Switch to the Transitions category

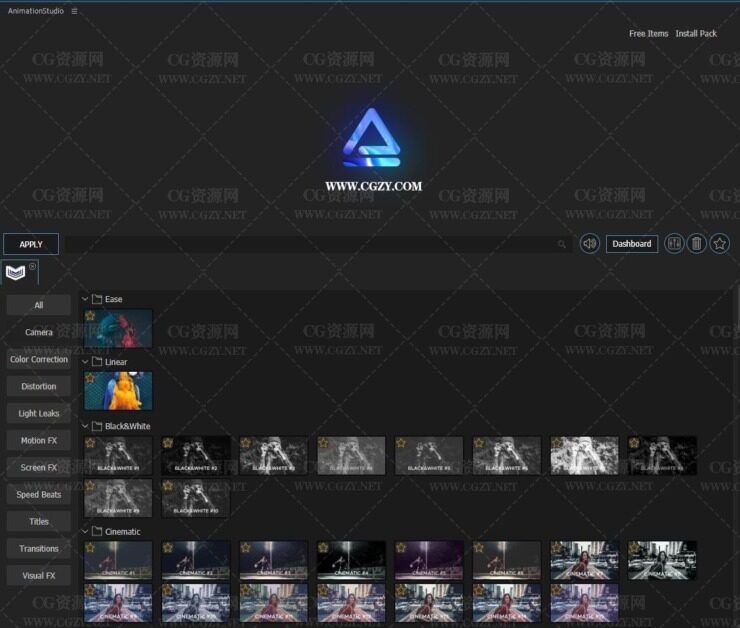[39, 548]
